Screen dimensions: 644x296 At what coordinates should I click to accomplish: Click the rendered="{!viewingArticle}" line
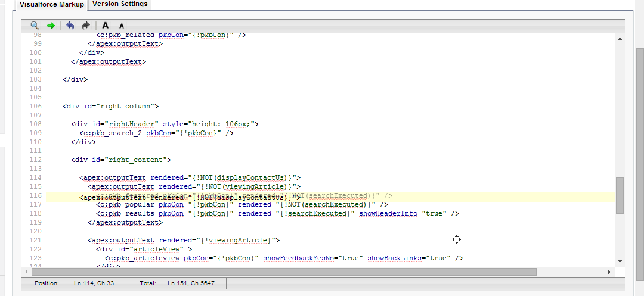pyautogui.click(x=184, y=240)
